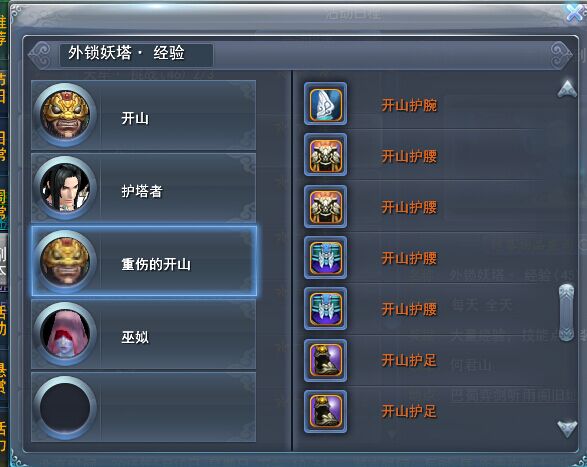
Task: Choose the 巫姒 boss row
Action: click(x=144, y=334)
